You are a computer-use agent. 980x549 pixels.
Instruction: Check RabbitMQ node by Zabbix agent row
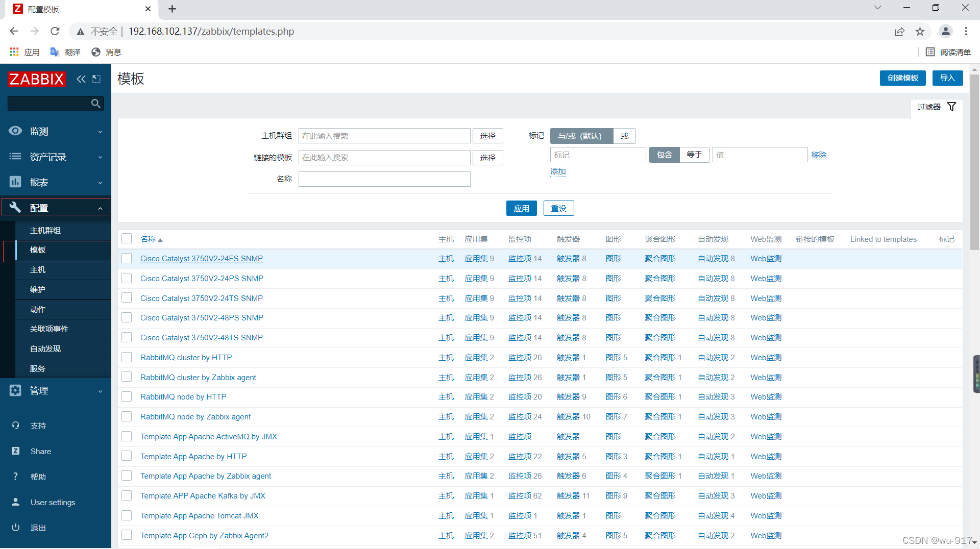pyautogui.click(x=127, y=417)
